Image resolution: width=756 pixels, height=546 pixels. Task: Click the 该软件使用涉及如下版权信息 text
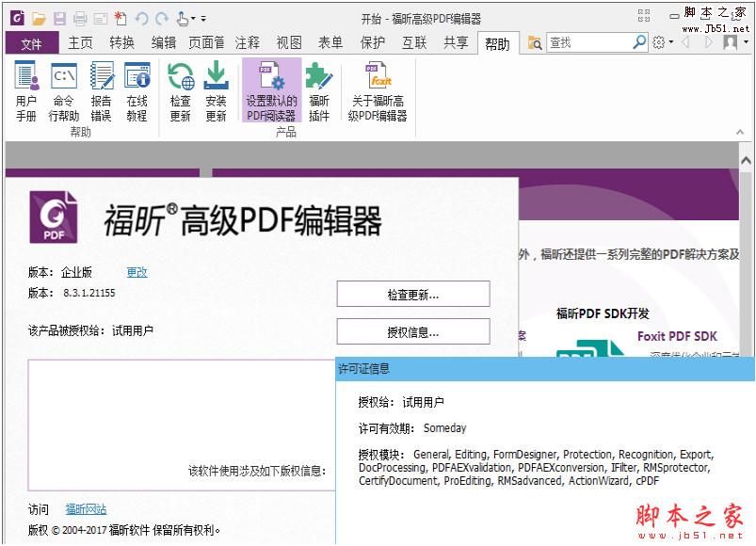tap(257, 471)
